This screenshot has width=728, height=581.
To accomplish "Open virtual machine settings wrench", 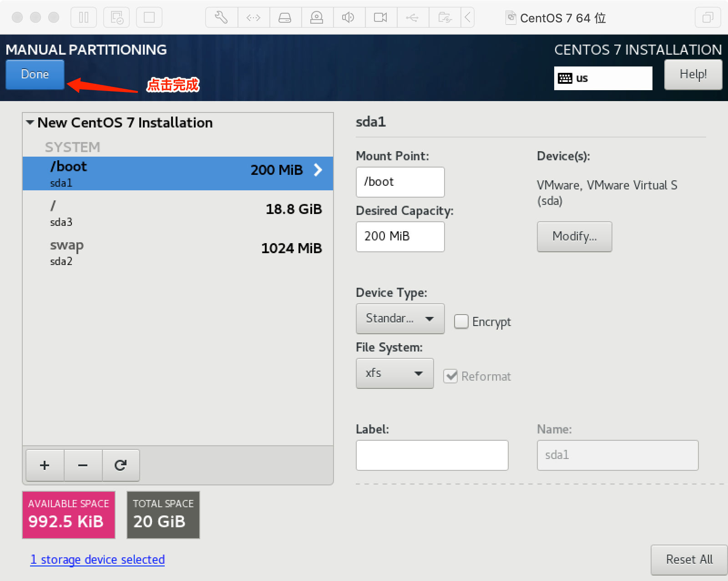I will [222, 18].
